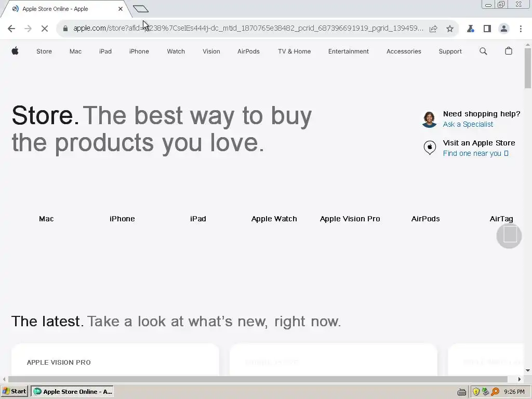Select Mac product category card

coord(46,219)
